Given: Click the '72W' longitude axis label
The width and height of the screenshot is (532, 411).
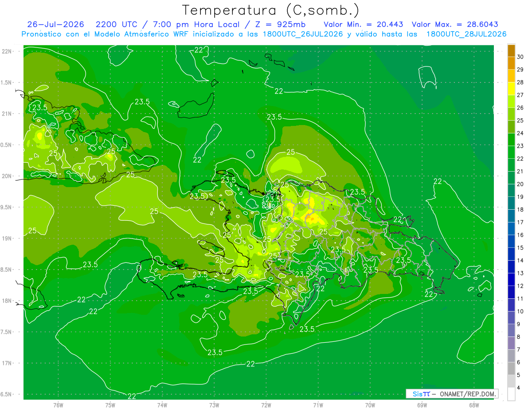Looking at the screenshot, I should [266, 405].
